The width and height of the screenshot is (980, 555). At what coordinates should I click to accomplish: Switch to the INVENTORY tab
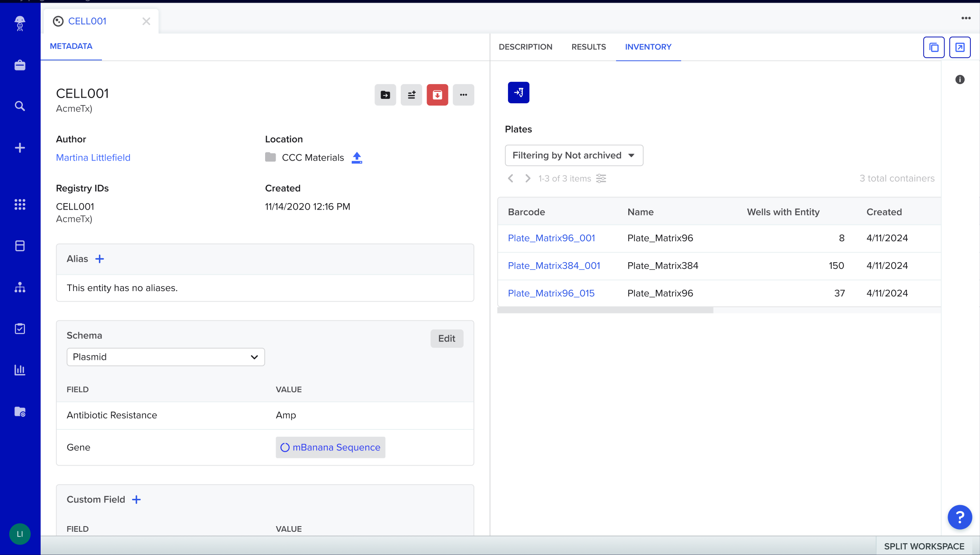point(648,47)
